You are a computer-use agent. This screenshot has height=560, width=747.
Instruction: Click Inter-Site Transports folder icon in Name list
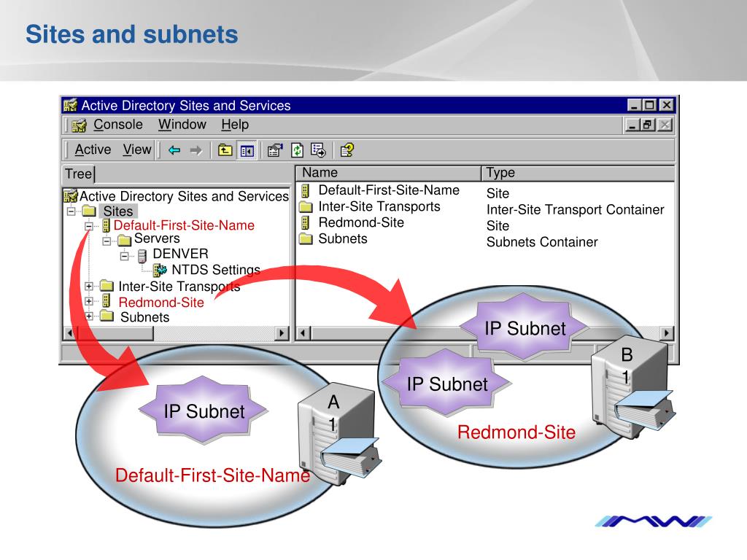(306, 206)
